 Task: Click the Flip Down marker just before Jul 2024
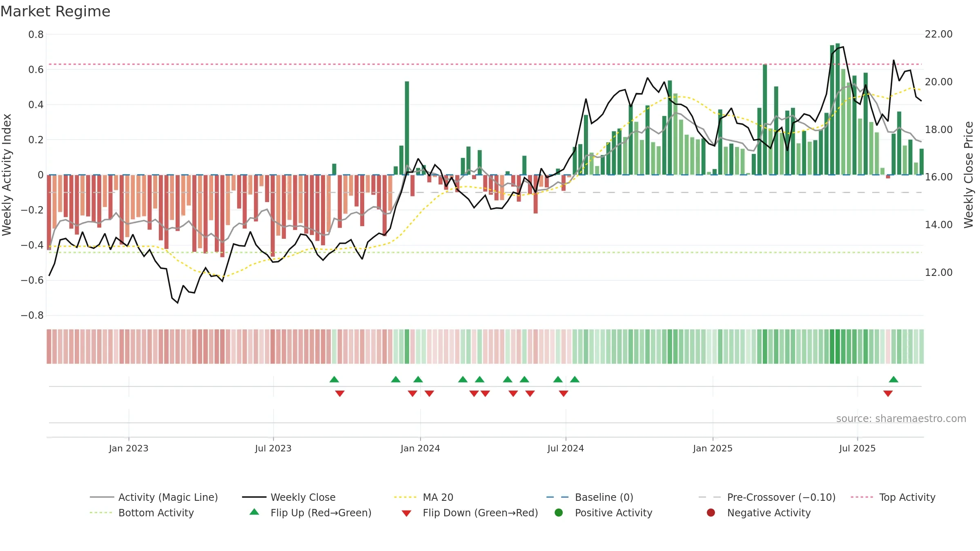pyautogui.click(x=563, y=393)
